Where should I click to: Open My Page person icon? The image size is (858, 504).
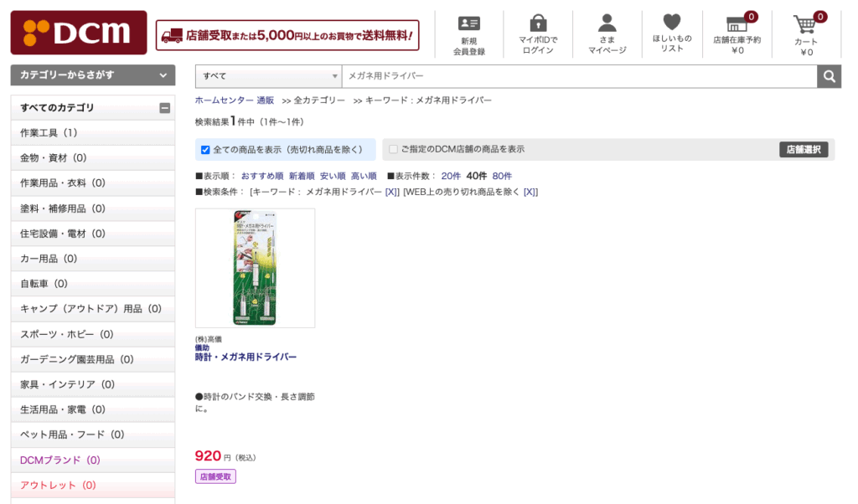coord(607,23)
